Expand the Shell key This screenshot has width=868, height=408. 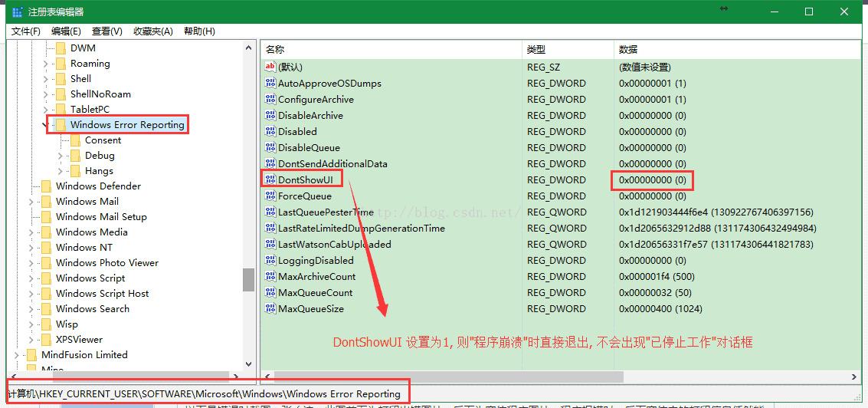tap(46, 79)
